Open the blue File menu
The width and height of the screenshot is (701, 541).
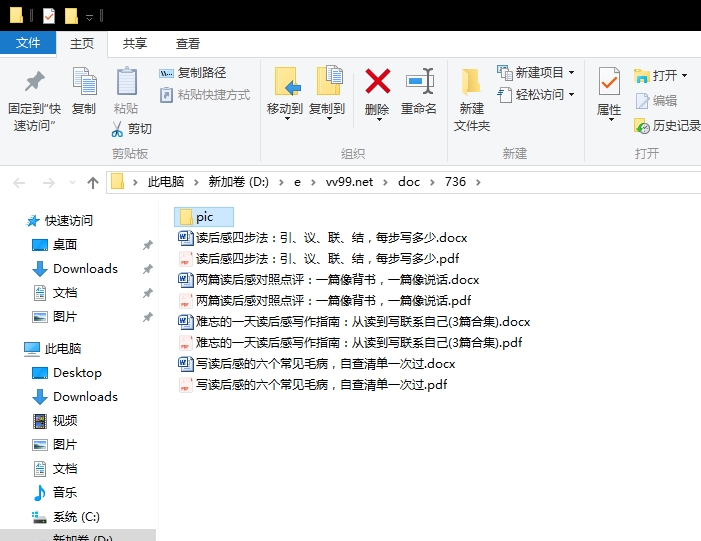tap(28, 43)
